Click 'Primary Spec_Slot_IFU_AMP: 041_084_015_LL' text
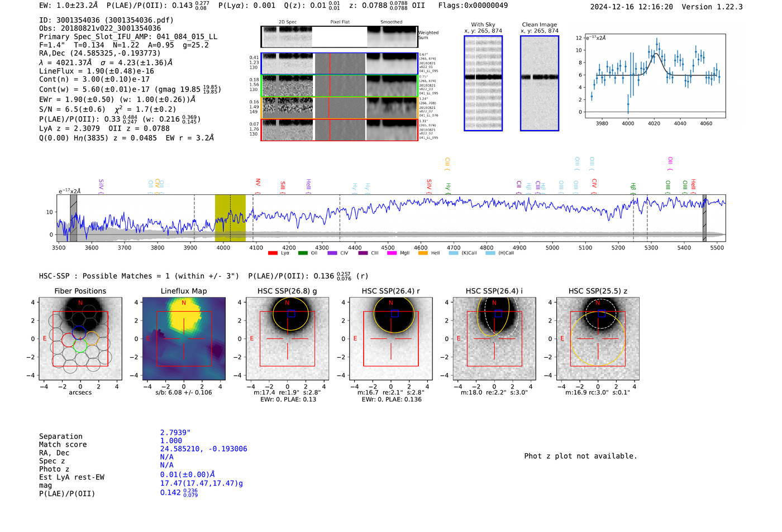This screenshot has width=782, height=532. [x=128, y=37]
